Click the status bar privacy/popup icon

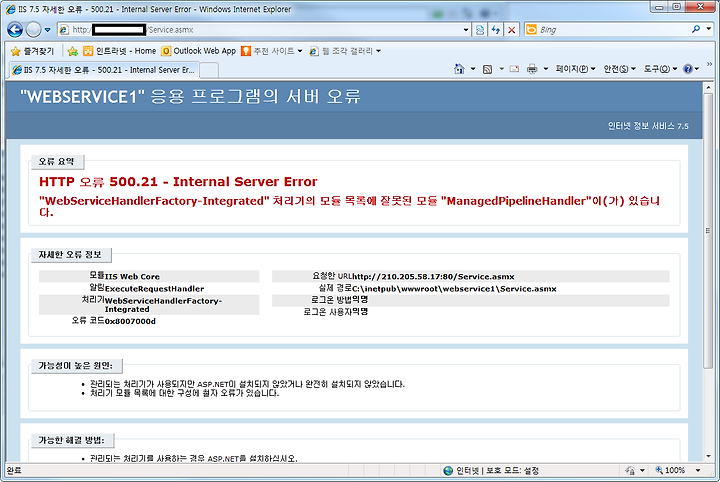coord(630,470)
